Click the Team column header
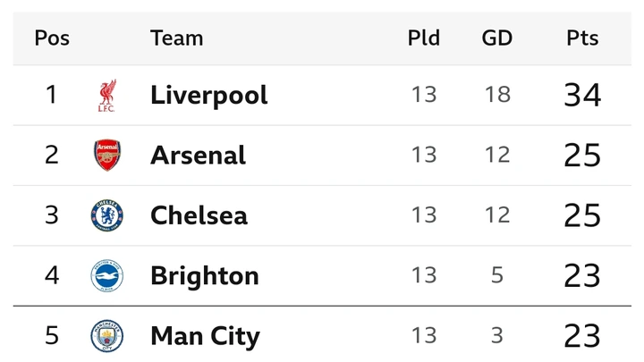Screen dimensions: 644x362 (x=176, y=38)
